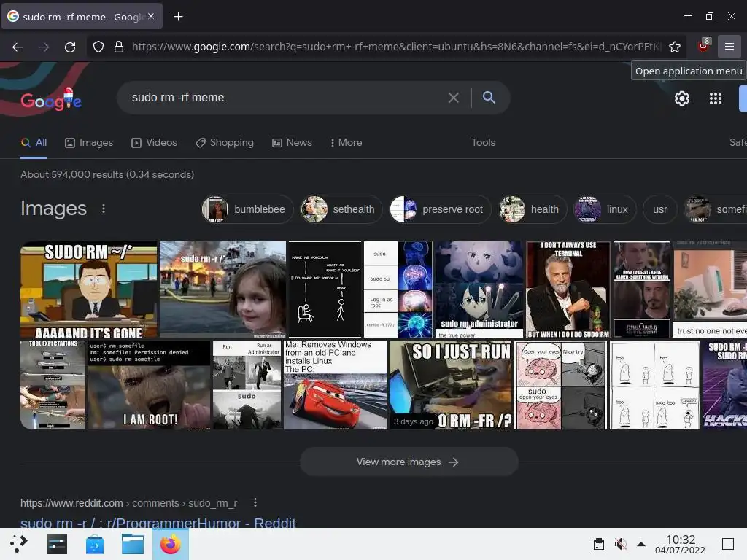747x560 pixels.
Task: Go to the Google logo homepage
Action: click(x=51, y=99)
